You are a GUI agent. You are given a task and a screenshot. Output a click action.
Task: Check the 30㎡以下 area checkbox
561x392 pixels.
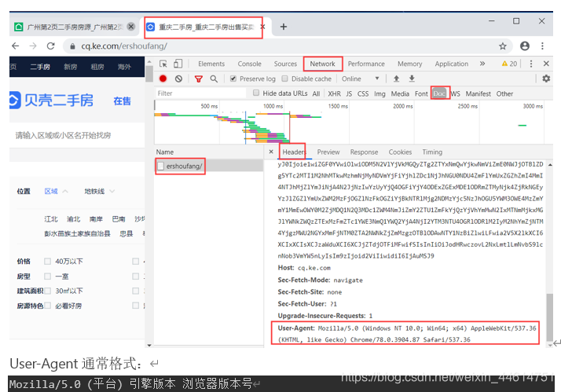click(x=47, y=291)
